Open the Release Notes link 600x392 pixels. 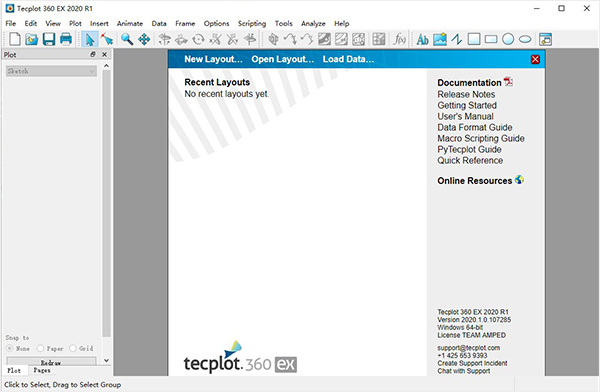[x=466, y=94]
